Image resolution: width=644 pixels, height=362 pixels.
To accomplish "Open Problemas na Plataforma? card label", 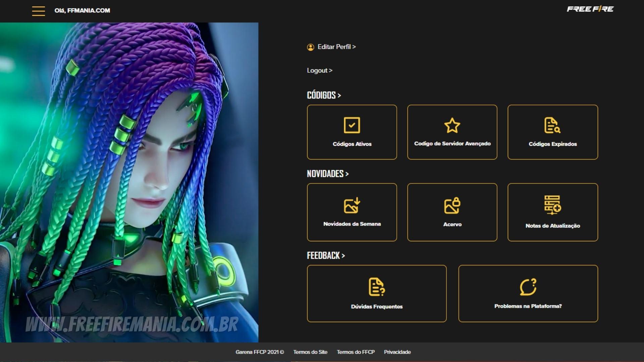I will pos(528,306).
